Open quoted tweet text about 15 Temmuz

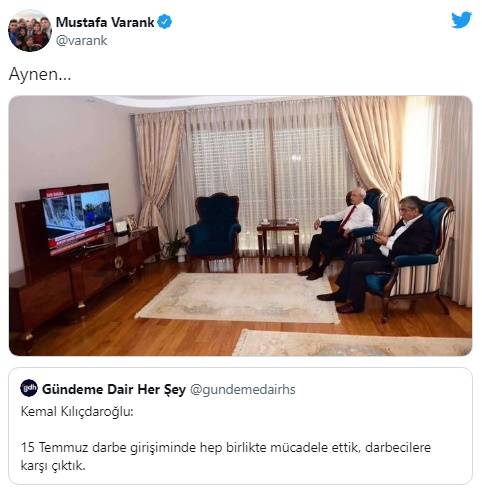(x=226, y=456)
